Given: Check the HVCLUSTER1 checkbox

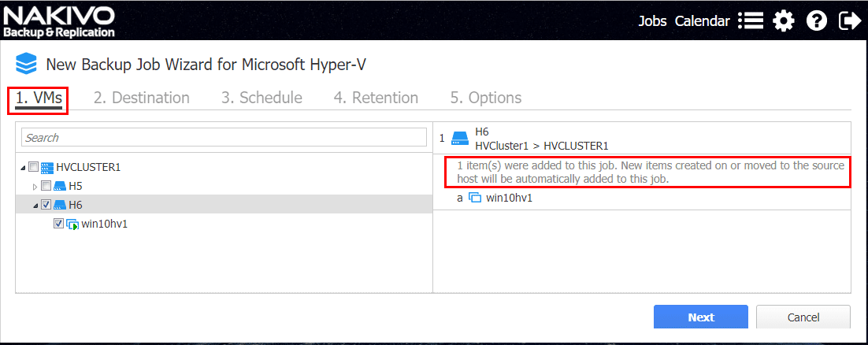Looking at the screenshot, I should (x=32, y=167).
